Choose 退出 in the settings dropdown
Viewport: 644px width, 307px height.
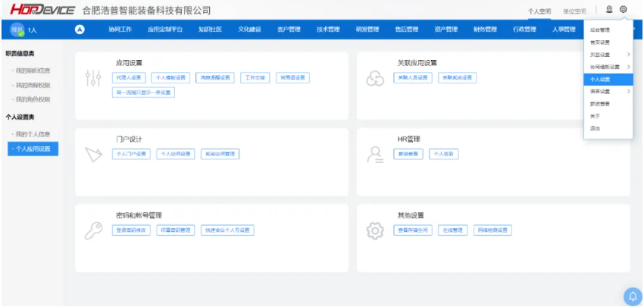point(595,128)
